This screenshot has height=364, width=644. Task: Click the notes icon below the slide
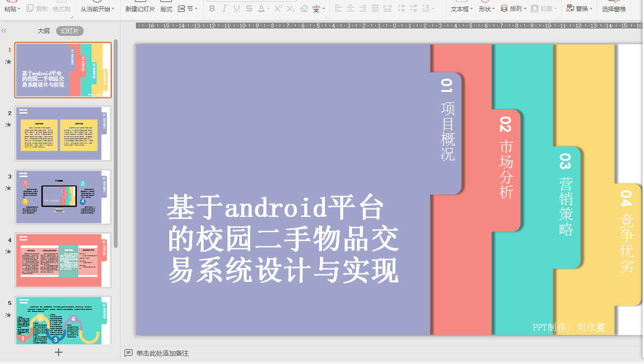coord(129,353)
